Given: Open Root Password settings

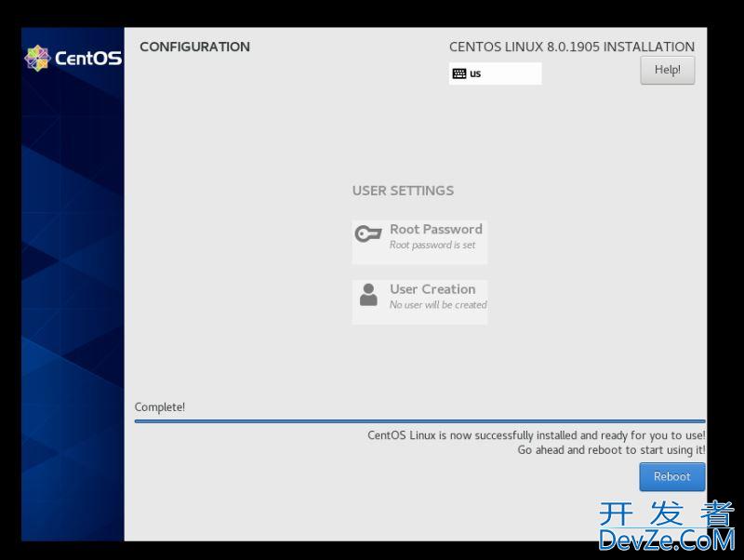Looking at the screenshot, I should click(x=419, y=242).
